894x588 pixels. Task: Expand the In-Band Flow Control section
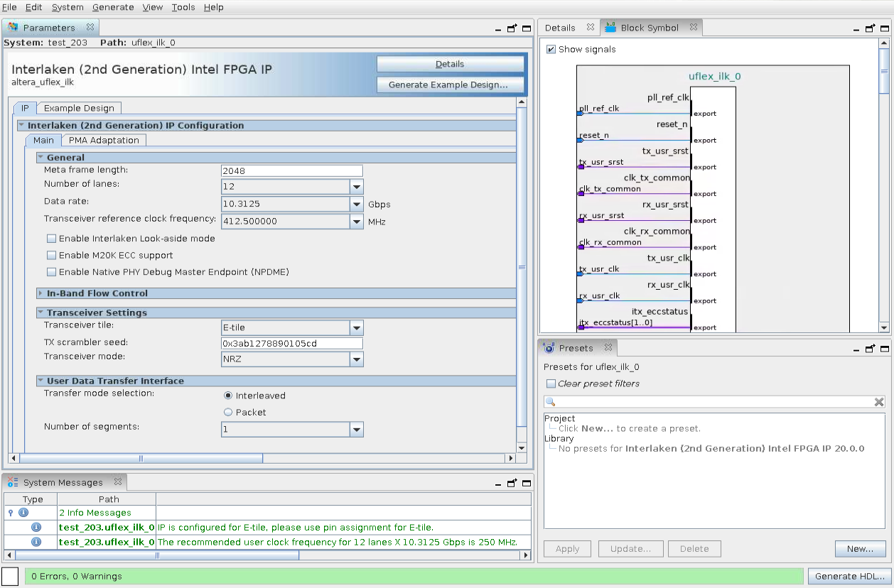(41, 293)
